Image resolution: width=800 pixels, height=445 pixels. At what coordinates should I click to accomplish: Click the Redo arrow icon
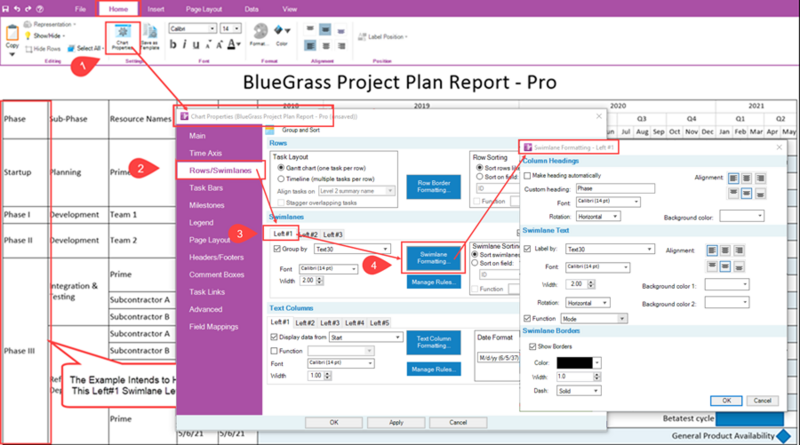tap(28, 9)
